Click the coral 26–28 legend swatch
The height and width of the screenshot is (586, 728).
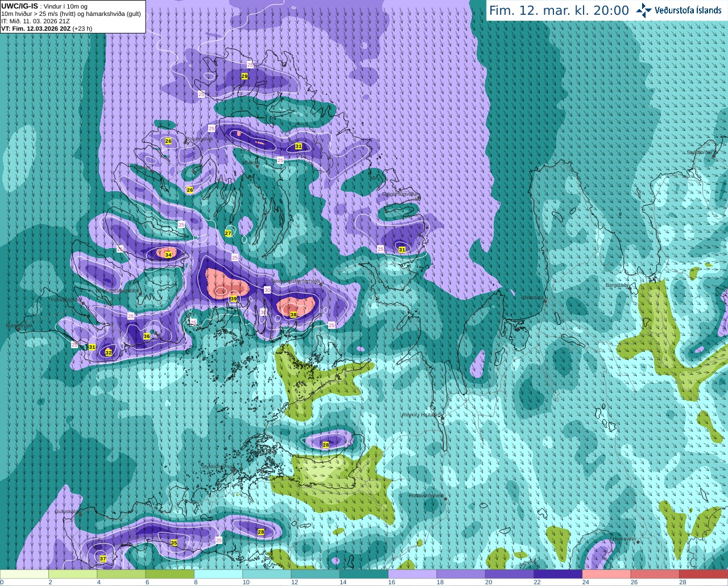click(655, 574)
